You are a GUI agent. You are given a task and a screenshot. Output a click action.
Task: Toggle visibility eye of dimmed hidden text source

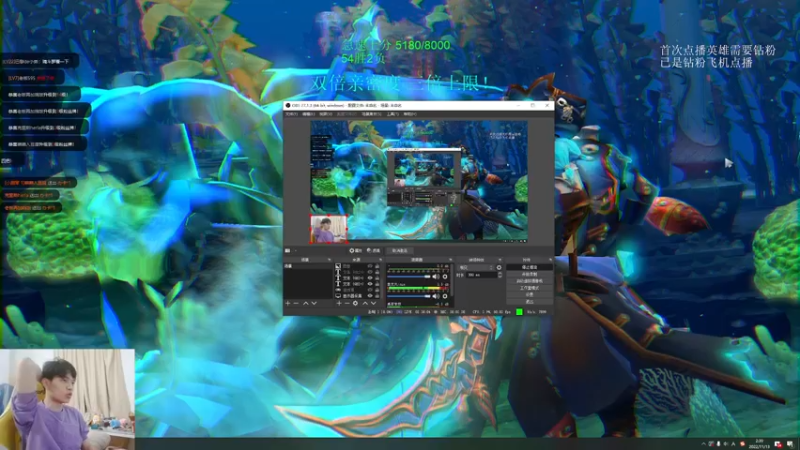click(x=370, y=272)
